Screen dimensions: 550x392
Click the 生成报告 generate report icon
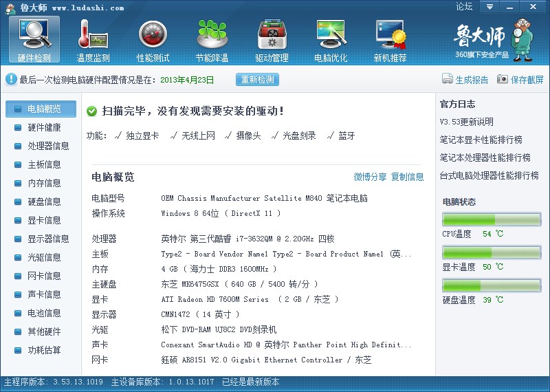[x=448, y=79]
